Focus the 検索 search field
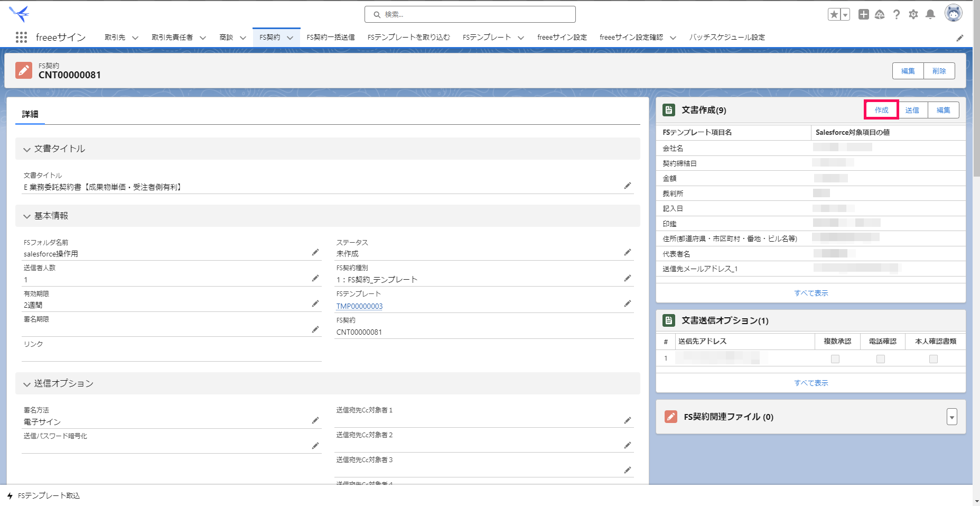This screenshot has width=980, height=506. coord(470,14)
